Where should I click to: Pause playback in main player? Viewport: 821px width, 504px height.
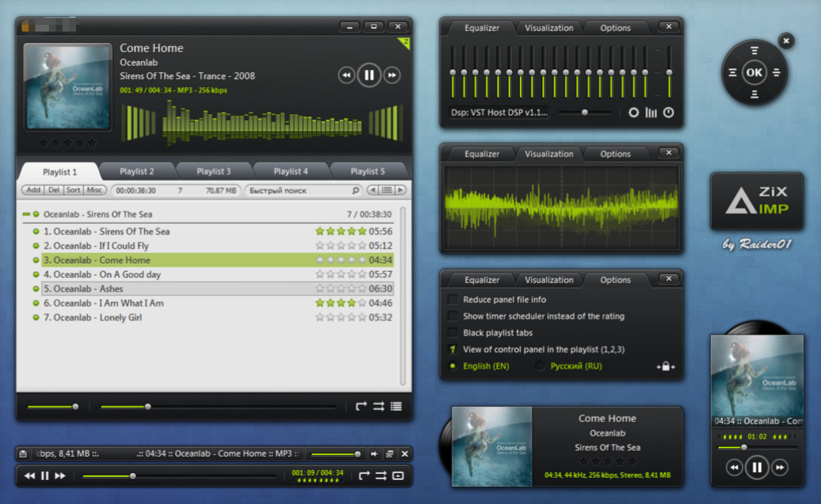click(369, 75)
